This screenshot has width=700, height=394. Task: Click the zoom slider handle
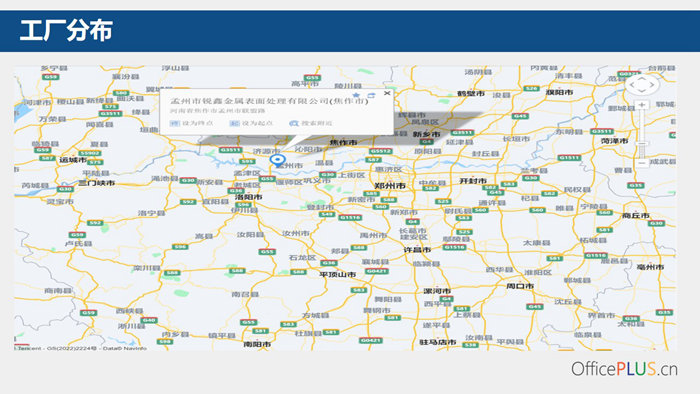pos(642,144)
